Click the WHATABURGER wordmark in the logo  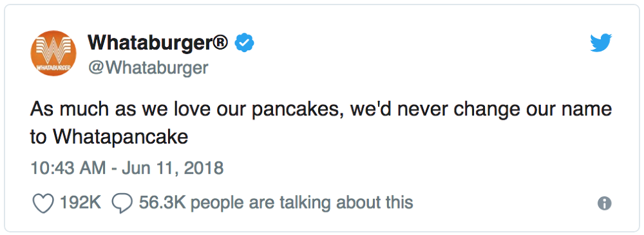click(x=54, y=66)
